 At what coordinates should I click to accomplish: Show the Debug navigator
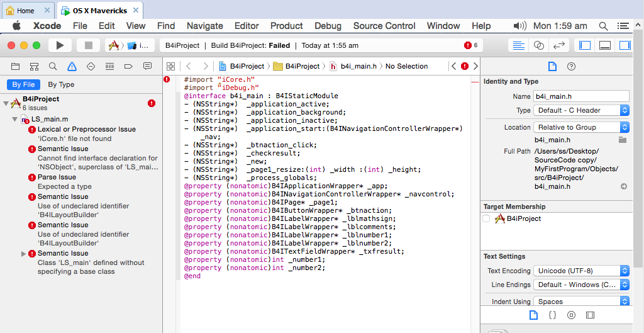(109, 66)
